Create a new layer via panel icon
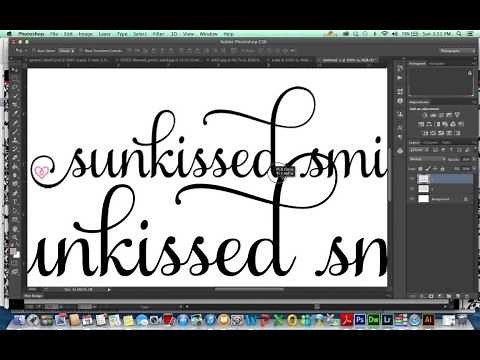Image resolution: width=480 pixels, height=360 pixels. click(458, 296)
